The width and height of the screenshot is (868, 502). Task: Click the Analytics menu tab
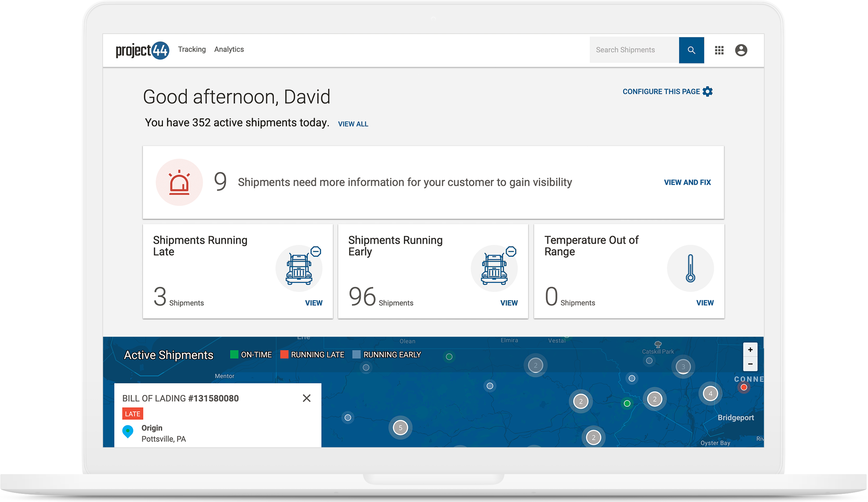pyautogui.click(x=229, y=49)
